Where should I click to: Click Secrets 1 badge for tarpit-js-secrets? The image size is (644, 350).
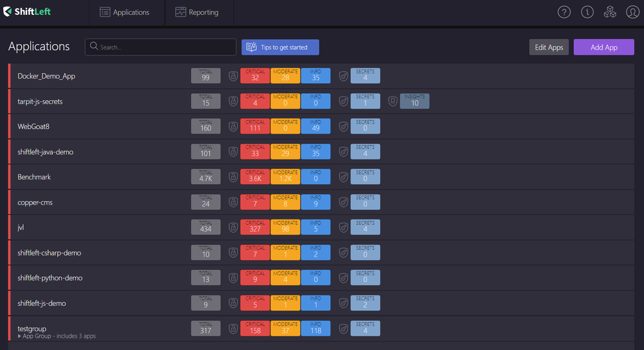pos(365,102)
